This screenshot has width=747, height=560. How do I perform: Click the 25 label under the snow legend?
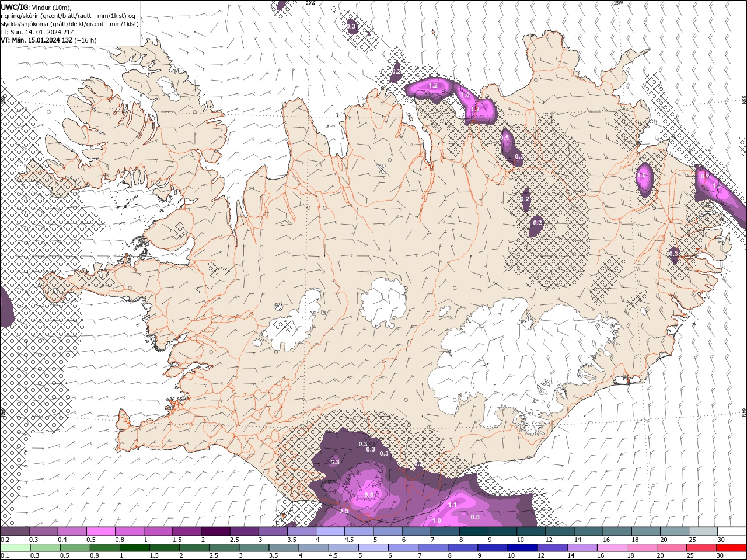tap(692, 540)
